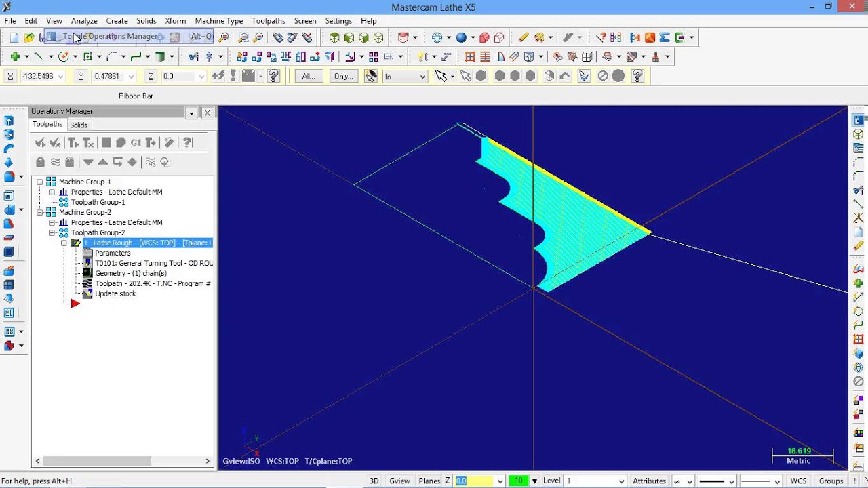Collapse Toolpath Group-2 tree node
Screen dimensions: 868x488
click(x=52, y=232)
